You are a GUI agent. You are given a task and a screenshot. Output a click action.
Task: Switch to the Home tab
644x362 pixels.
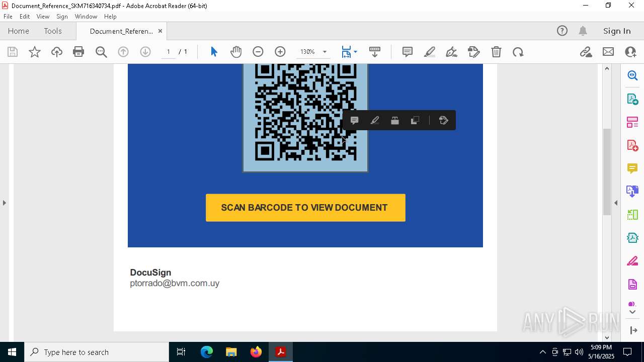(x=19, y=31)
